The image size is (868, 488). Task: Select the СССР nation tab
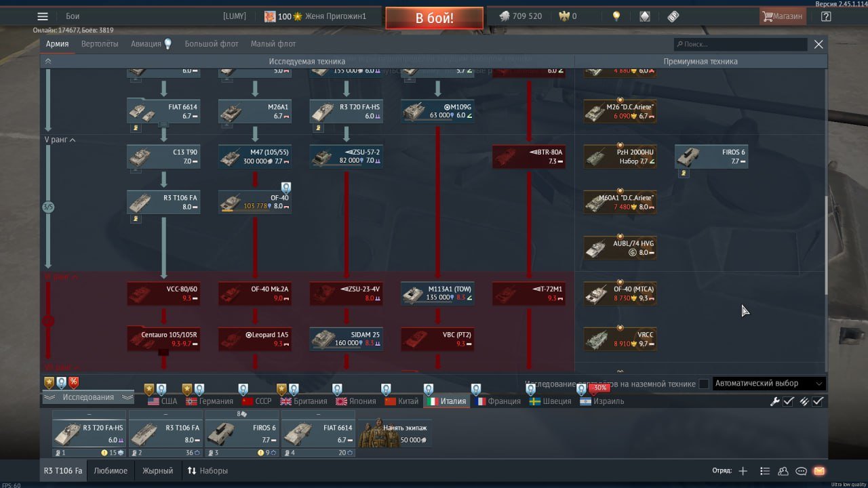pyautogui.click(x=257, y=401)
